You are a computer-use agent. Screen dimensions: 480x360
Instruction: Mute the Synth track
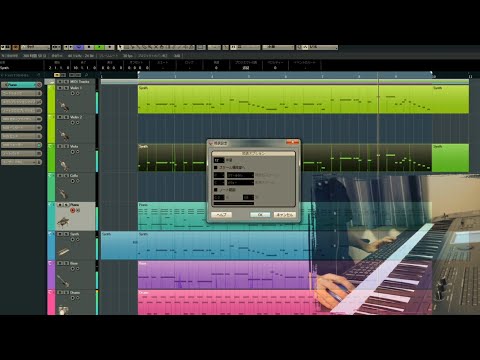[60, 234]
